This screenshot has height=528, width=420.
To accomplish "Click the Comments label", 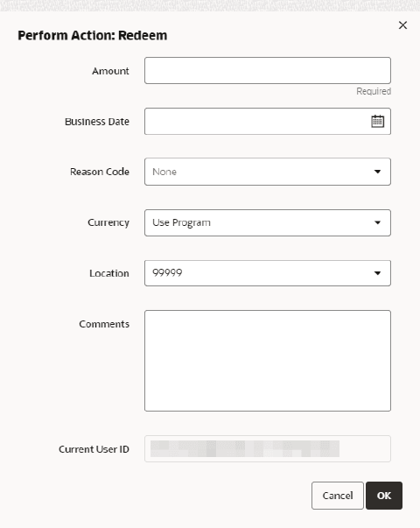I will click(x=104, y=324).
